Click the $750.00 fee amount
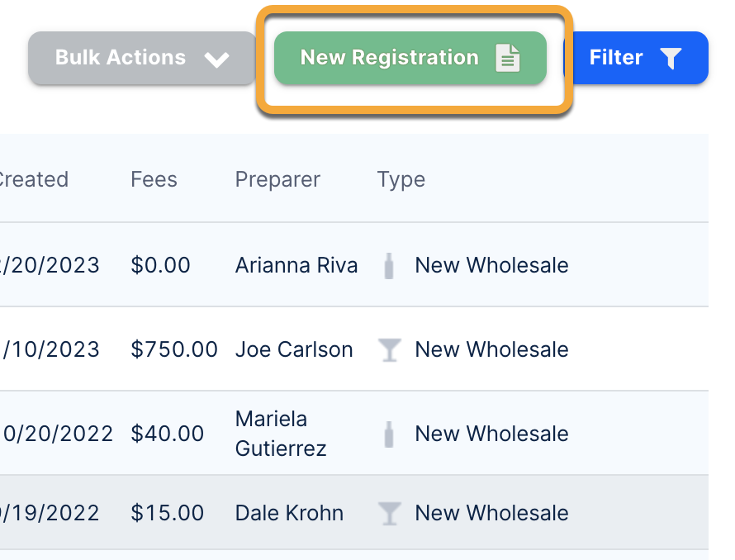Viewport: 735px width, 560px height. (174, 349)
